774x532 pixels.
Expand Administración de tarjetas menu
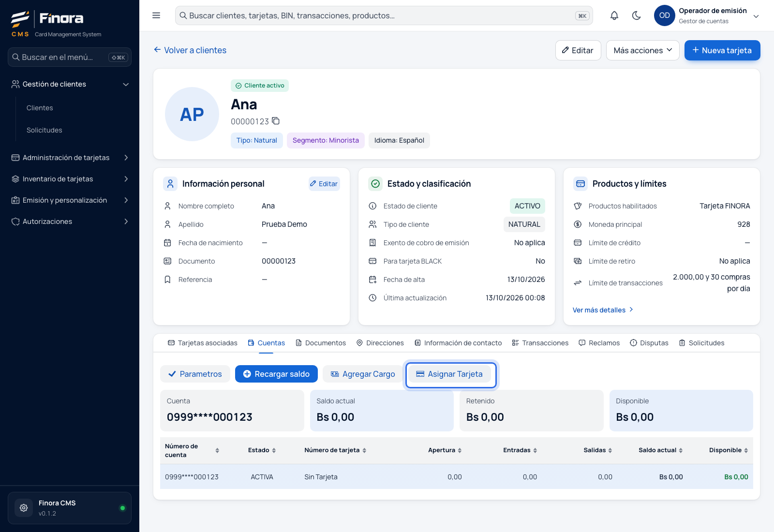(x=70, y=158)
